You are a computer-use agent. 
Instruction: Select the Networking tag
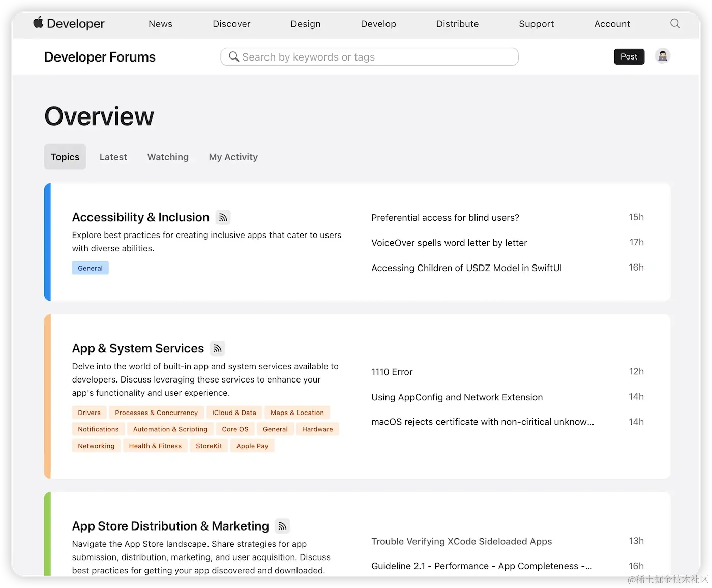[x=96, y=446]
